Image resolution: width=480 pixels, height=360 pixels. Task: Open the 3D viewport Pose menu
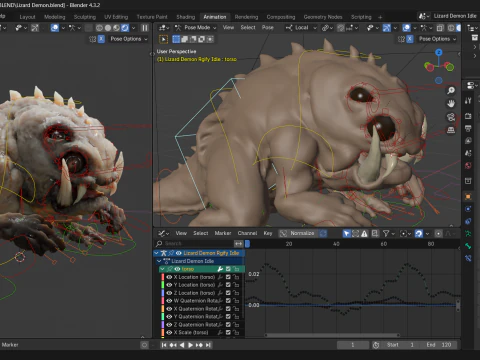[x=268, y=28]
